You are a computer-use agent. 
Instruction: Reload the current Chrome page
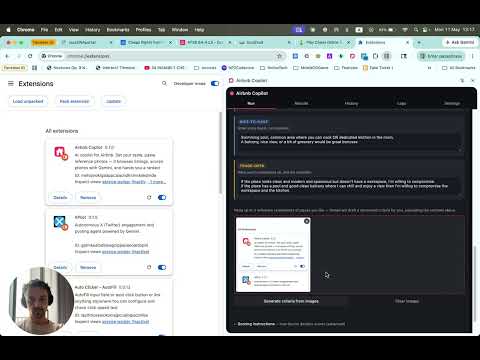tap(30, 56)
